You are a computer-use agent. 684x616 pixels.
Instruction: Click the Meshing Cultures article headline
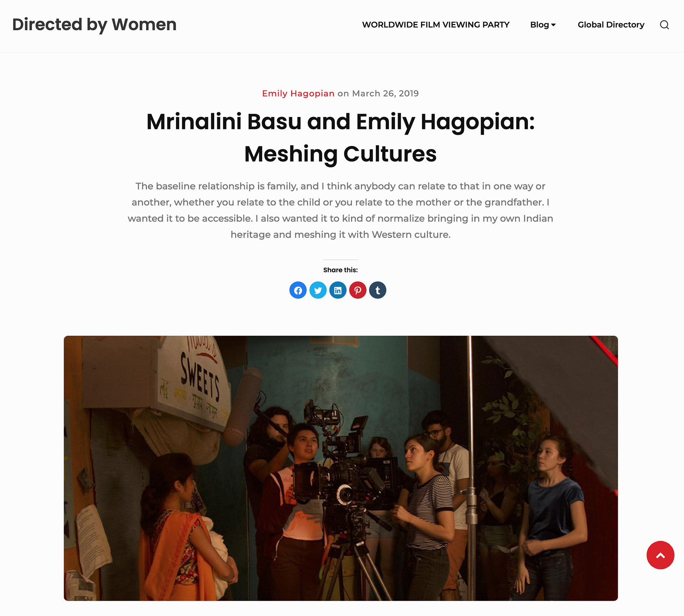(341, 138)
